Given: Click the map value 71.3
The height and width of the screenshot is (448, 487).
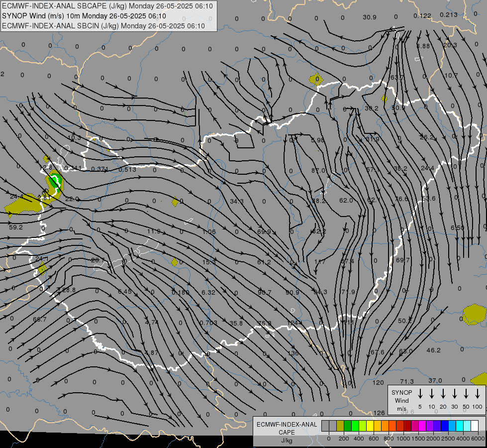Looking at the screenshot, I should 407,381.
